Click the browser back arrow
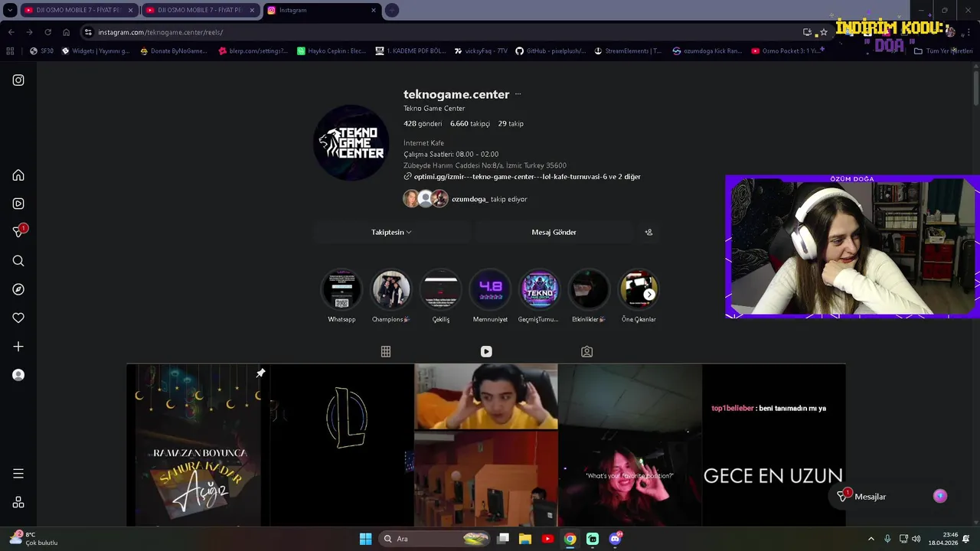The width and height of the screenshot is (980, 551). (x=11, y=32)
